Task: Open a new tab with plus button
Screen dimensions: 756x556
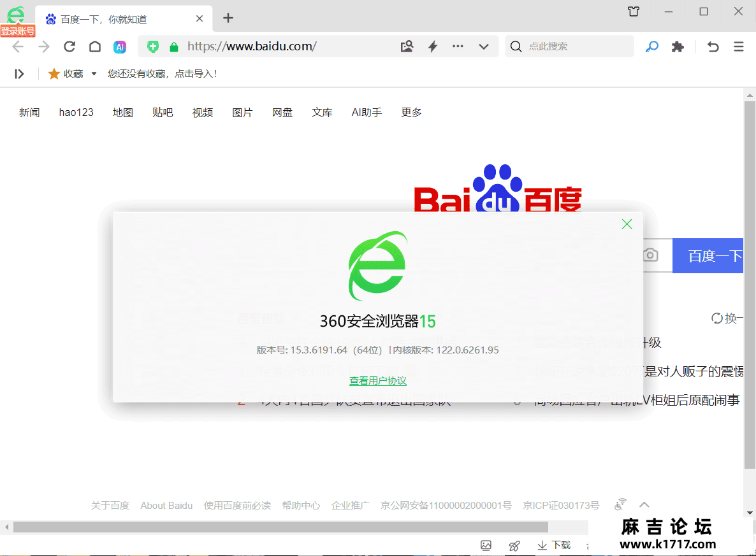Action: pos(228,18)
